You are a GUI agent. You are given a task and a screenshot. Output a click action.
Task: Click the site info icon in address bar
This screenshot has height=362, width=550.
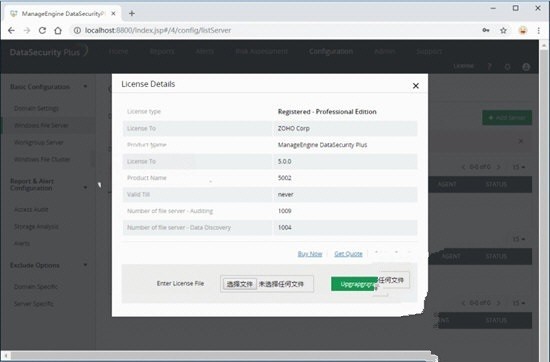tap(77, 31)
